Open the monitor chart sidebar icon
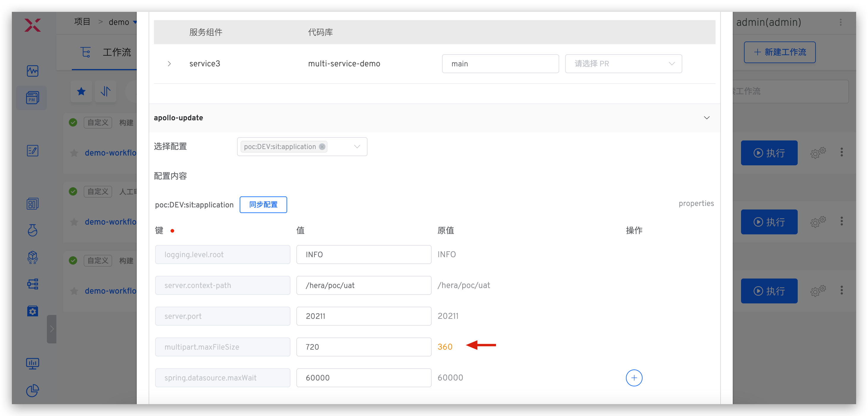The image size is (868, 416). click(32, 364)
